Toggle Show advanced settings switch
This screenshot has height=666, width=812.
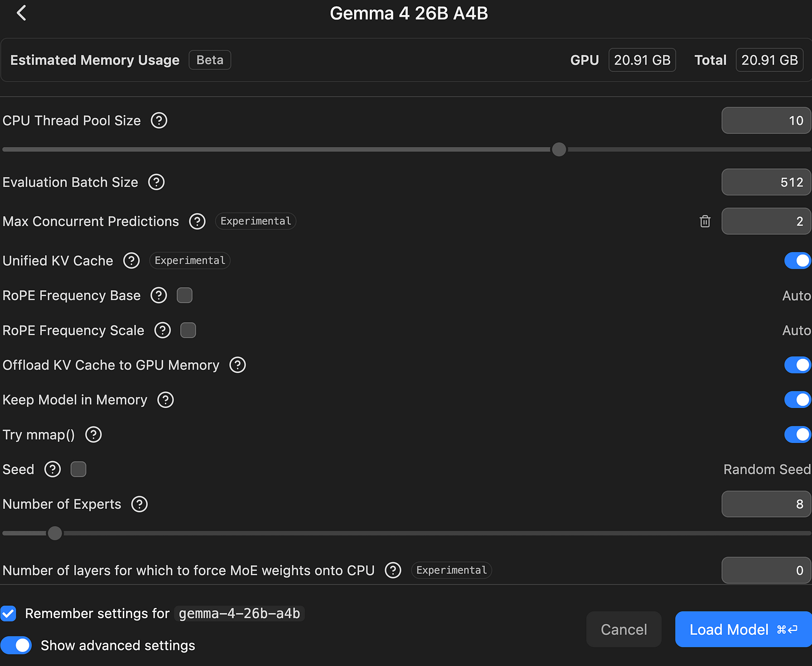click(16, 645)
